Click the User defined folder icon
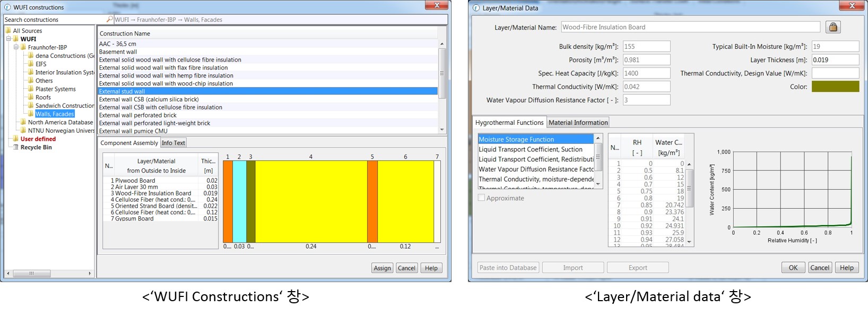The width and height of the screenshot is (868, 315). pyautogui.click(x=15, y=139)
